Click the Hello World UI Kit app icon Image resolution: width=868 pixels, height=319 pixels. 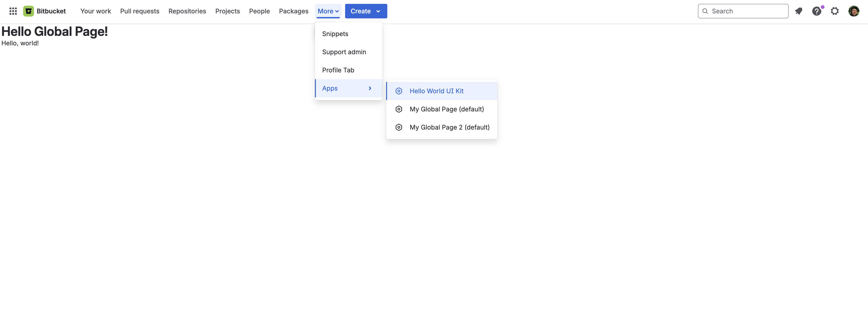pos(399,91)
